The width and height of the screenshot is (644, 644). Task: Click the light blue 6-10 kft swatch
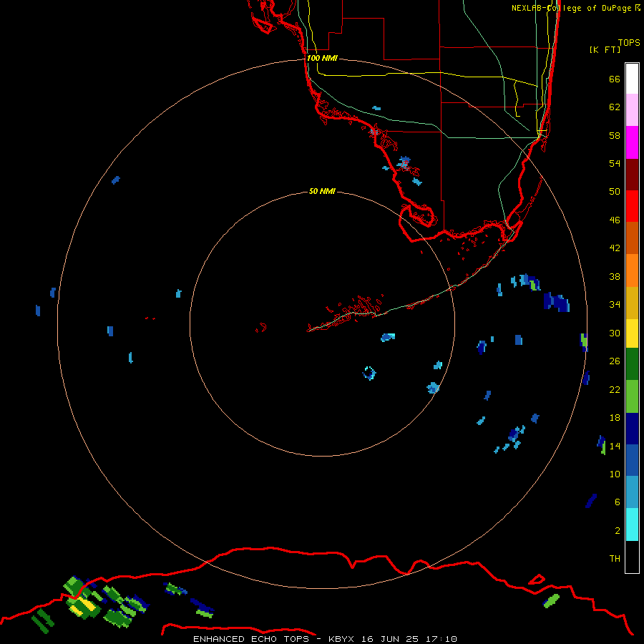coord(632,492)
